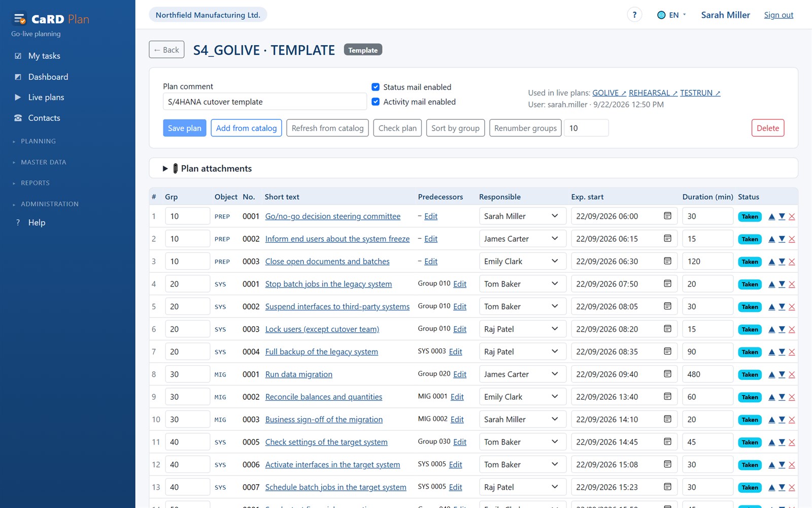
Task: Click Add from catalog button
Action: click(x=246, y=128)
